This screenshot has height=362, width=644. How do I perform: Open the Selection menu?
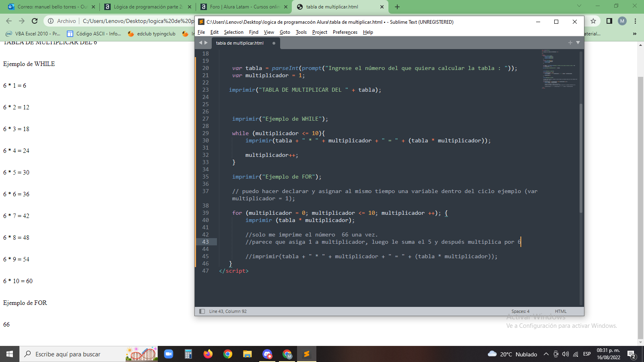tap(234, 32)
